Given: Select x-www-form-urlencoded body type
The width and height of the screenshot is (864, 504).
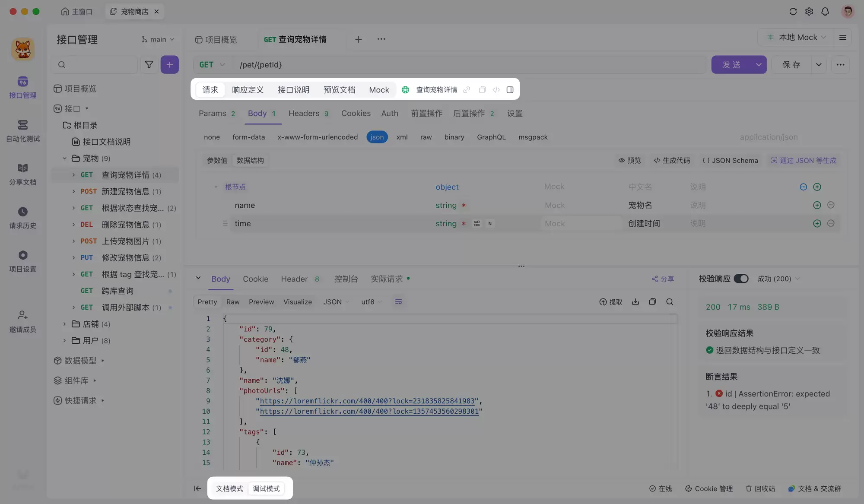Looking at the screenshot, I should point(318,137).
